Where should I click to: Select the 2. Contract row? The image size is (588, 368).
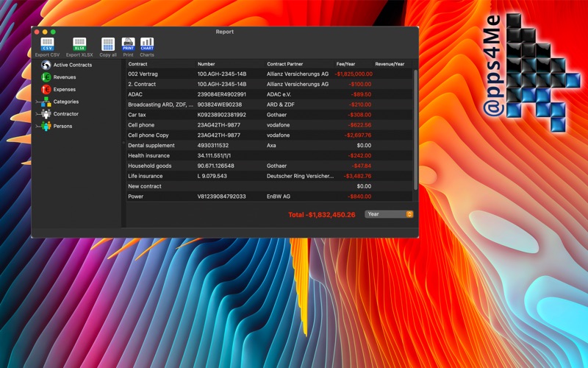(x=269, y=84)
